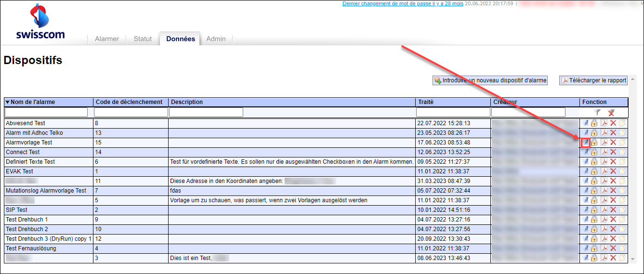The height and width of the screenshot is (274, 644).
Task: Apply the filter using the funnel icon
Action: click(x=597, y=112)
